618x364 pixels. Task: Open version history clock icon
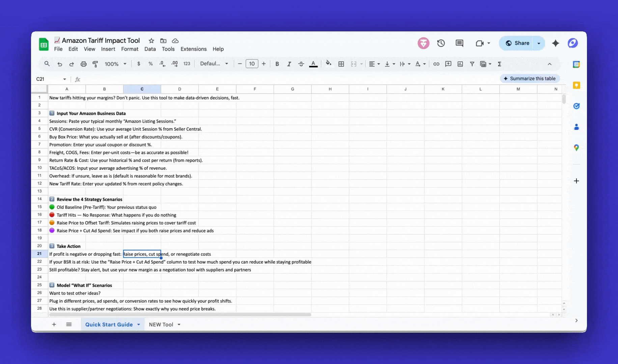441,43
